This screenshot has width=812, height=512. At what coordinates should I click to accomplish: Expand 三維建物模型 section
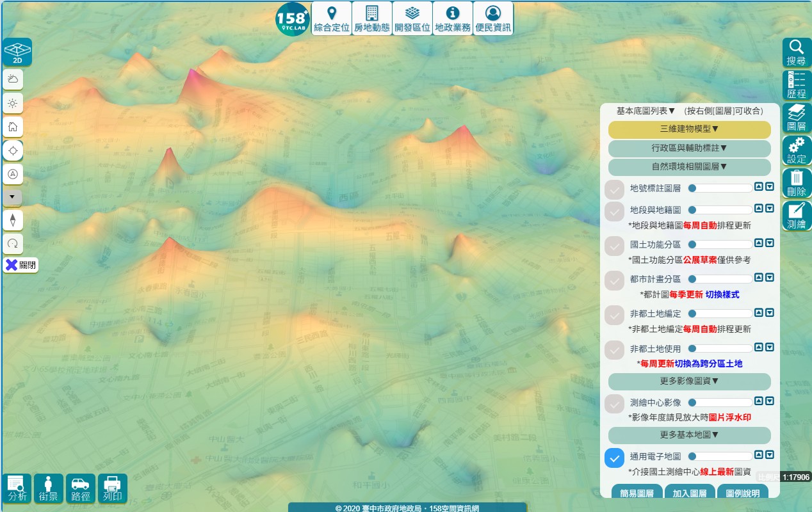[x=690, y=129]
